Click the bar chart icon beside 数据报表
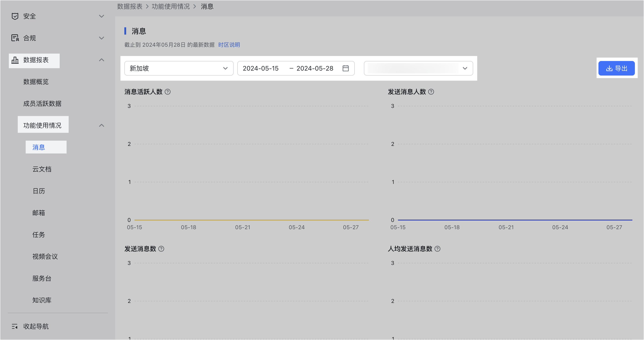This screenshot has height=340, width=644. click(x=15, y=60)
